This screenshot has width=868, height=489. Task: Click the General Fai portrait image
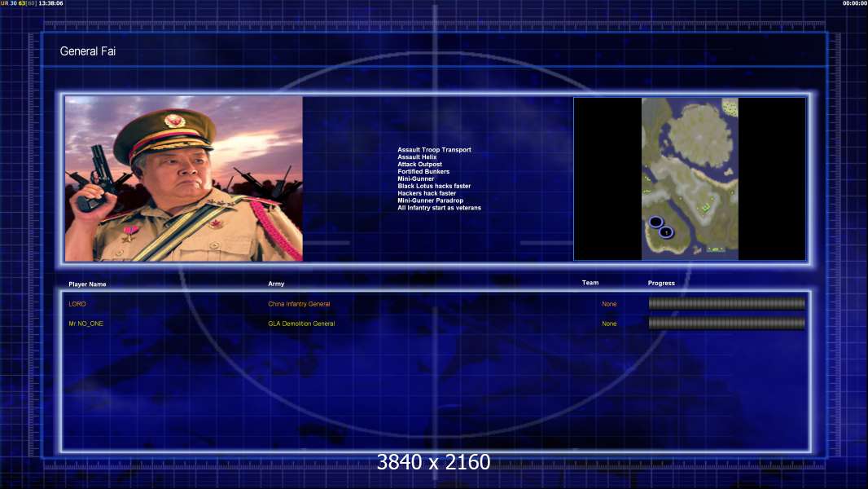(x=184, y=178)
